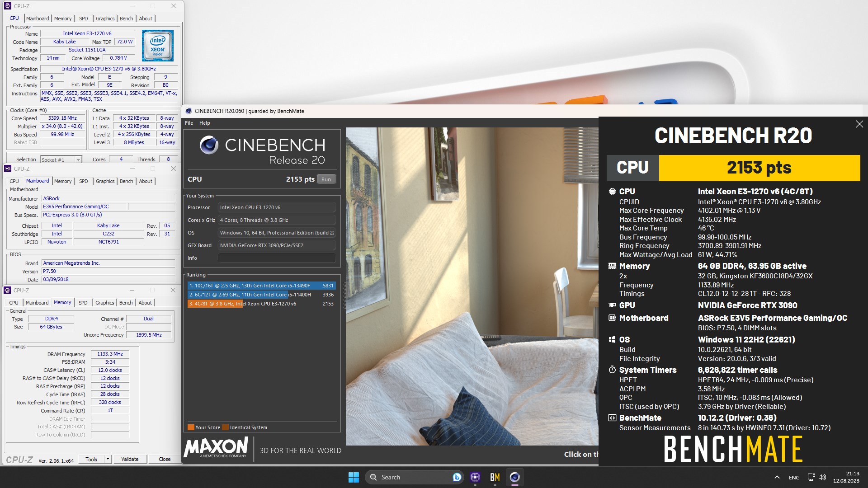Click the DRAM Frequency value 1133.3 MHz

tap(110, 354)
